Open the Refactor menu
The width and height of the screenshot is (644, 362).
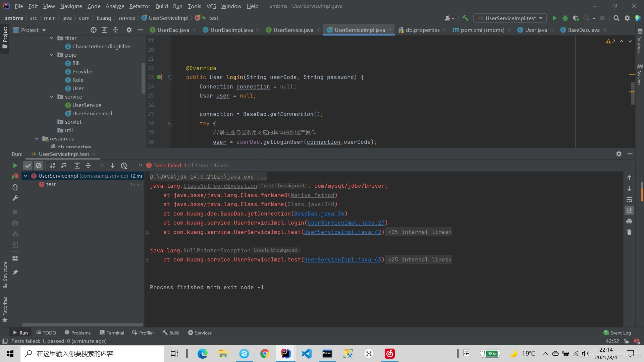pyautogui.click(x=140, y=6)
